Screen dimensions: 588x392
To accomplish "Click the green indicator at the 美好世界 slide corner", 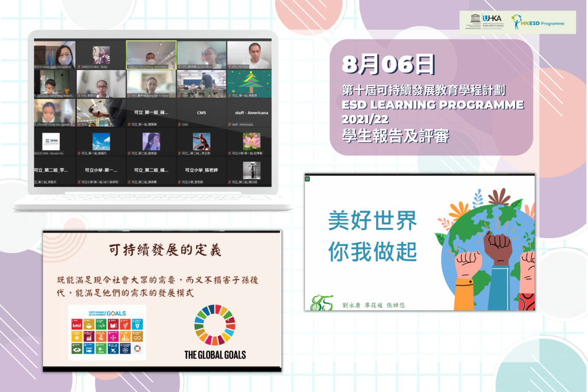I will point(308,178).
